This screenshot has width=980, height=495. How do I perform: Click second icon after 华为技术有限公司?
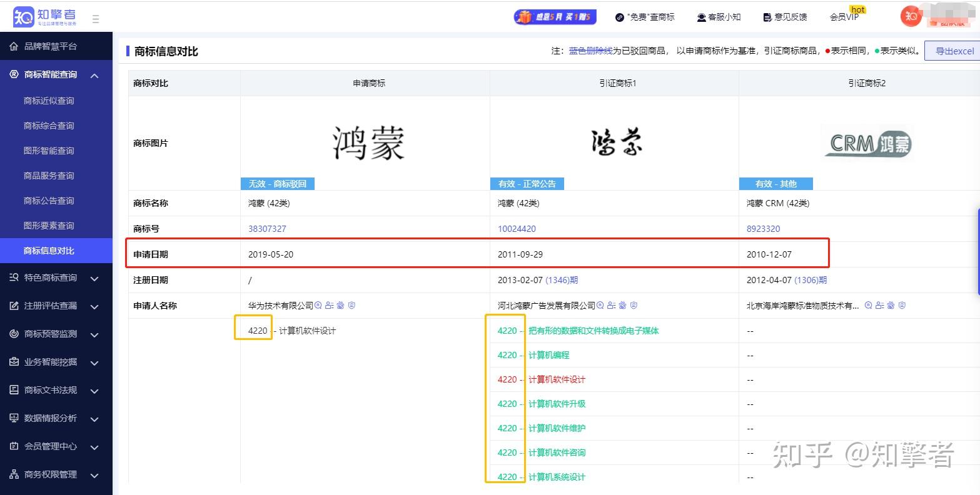[x=330, y=306]
